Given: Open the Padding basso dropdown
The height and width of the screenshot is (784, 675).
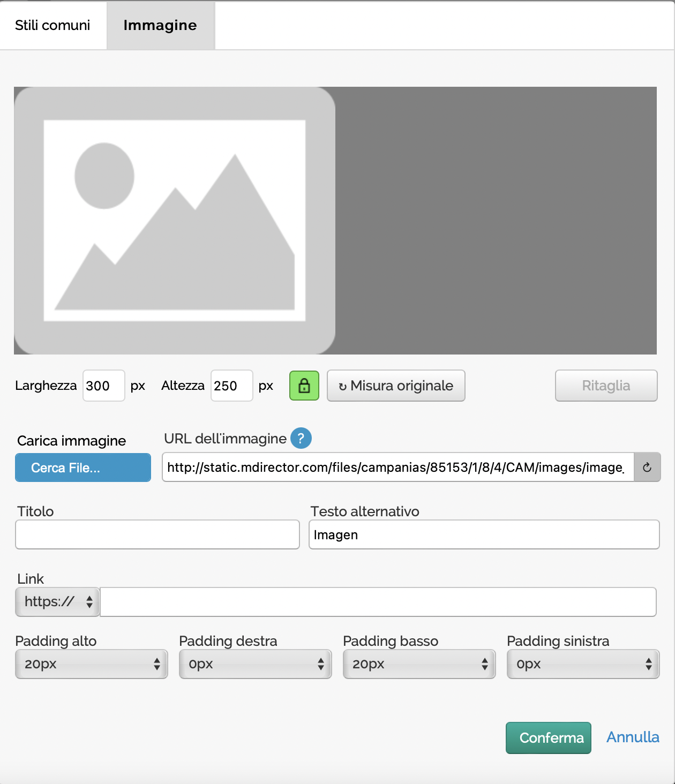Looking at the screenshot, I should point(419,664).
